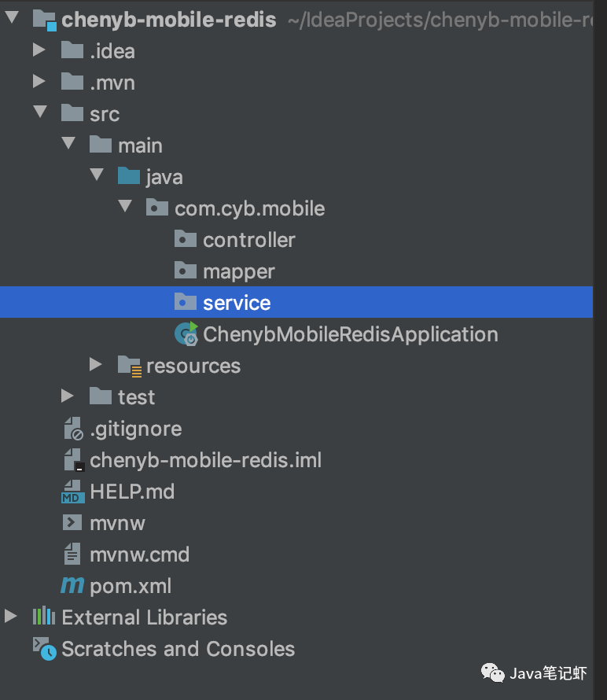607x700 pixels.
Task: Click the Maven icon beside pom.xml
Action: tap(72, 585)
